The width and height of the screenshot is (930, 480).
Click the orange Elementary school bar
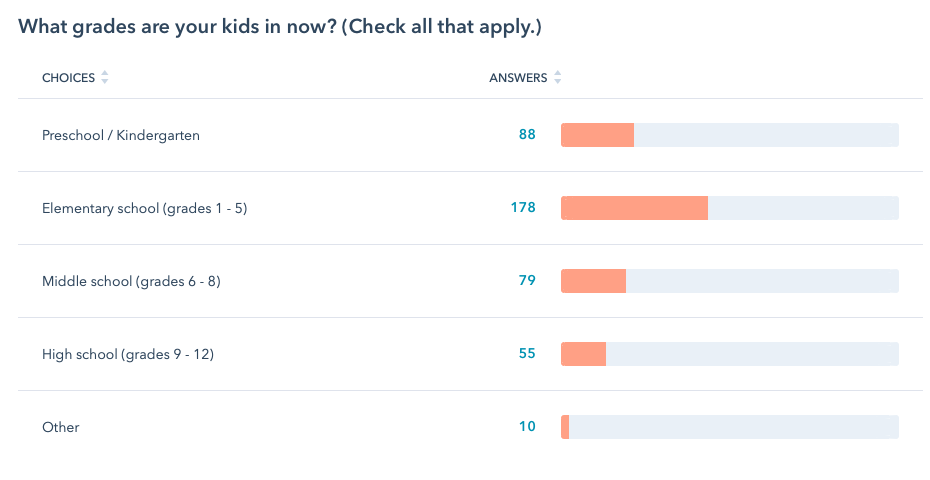[x=634, y=208]
